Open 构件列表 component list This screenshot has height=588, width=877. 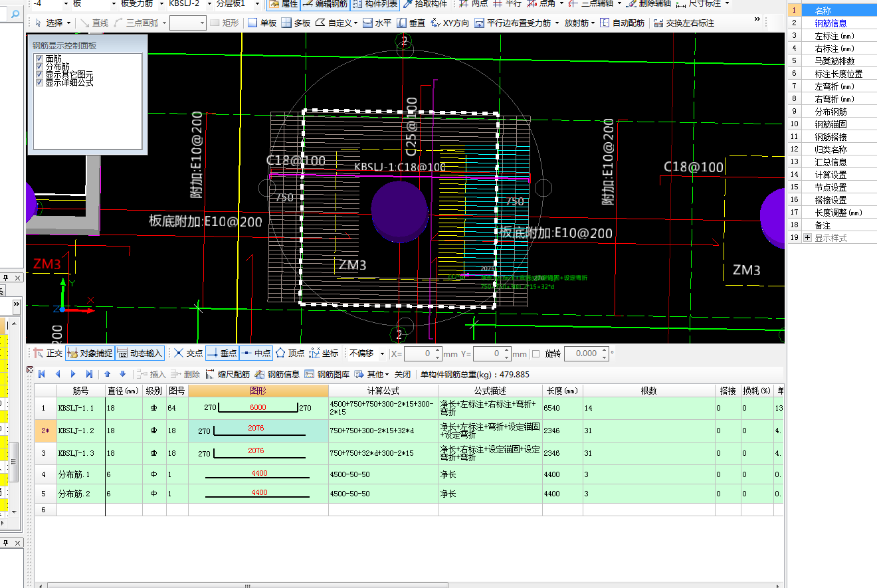375,4
